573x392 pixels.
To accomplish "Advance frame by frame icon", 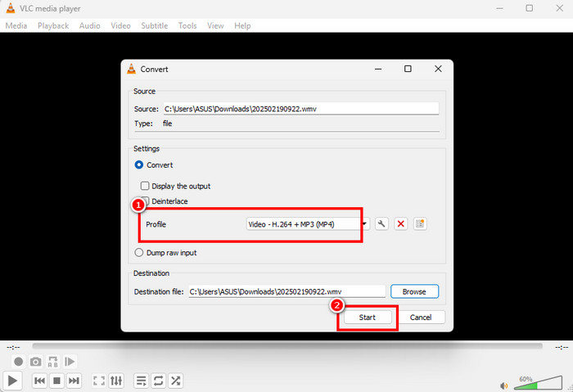I will point(70,362).
